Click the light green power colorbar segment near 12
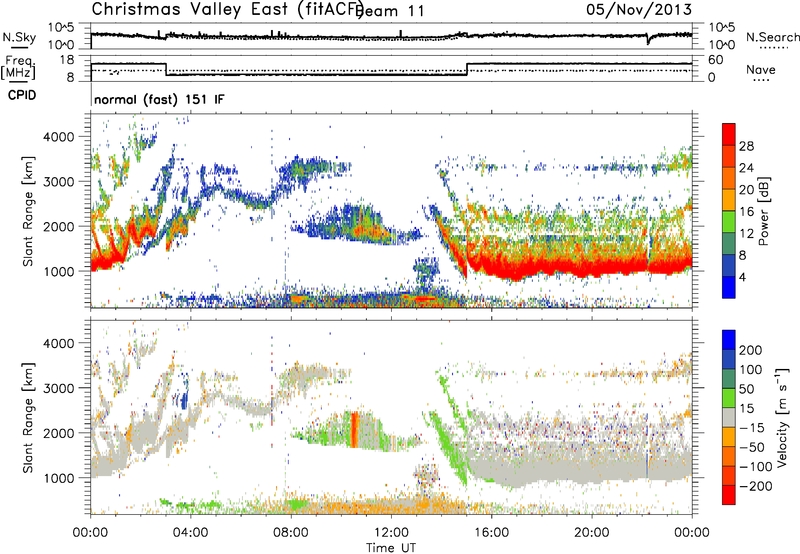 click(x=729, y=222)
